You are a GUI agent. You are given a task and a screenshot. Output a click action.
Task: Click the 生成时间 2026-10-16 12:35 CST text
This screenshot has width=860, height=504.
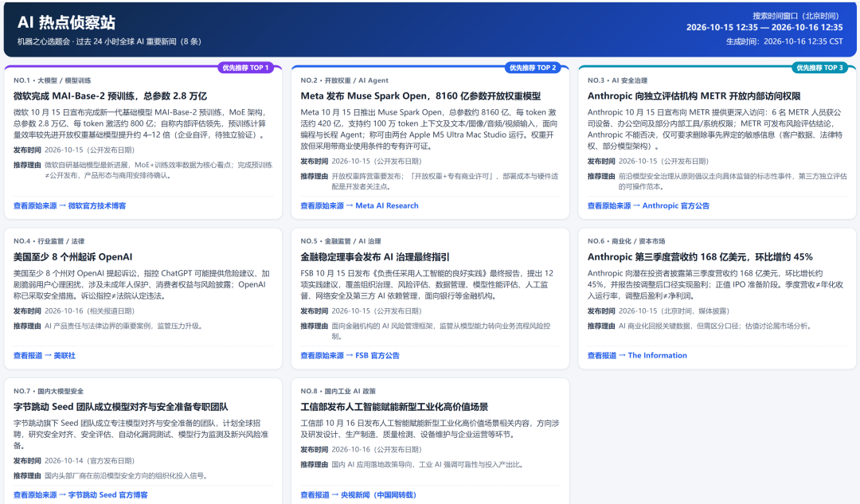click(784, 41)
